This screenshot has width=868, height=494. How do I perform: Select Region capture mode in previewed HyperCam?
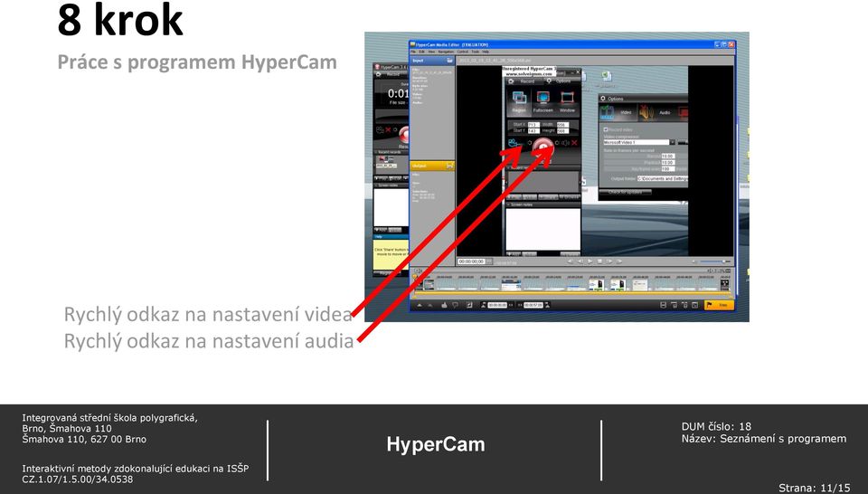519,102
